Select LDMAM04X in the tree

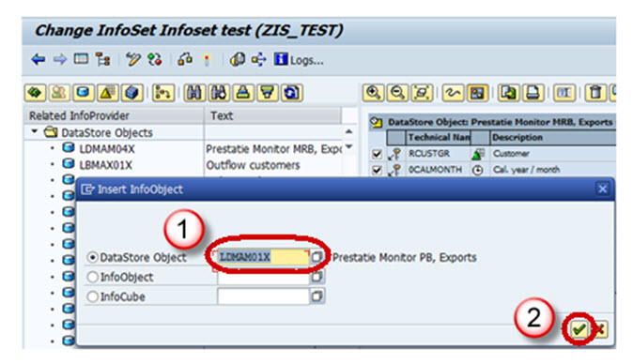[x=106, y=149]
